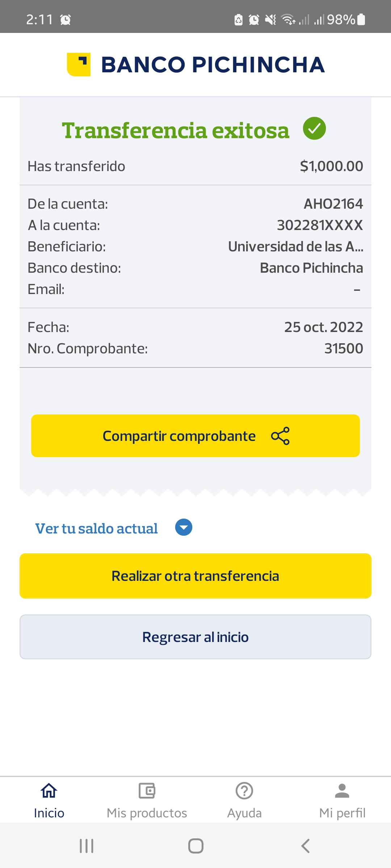Open the Ayuda question mark icon

(244, 791)
